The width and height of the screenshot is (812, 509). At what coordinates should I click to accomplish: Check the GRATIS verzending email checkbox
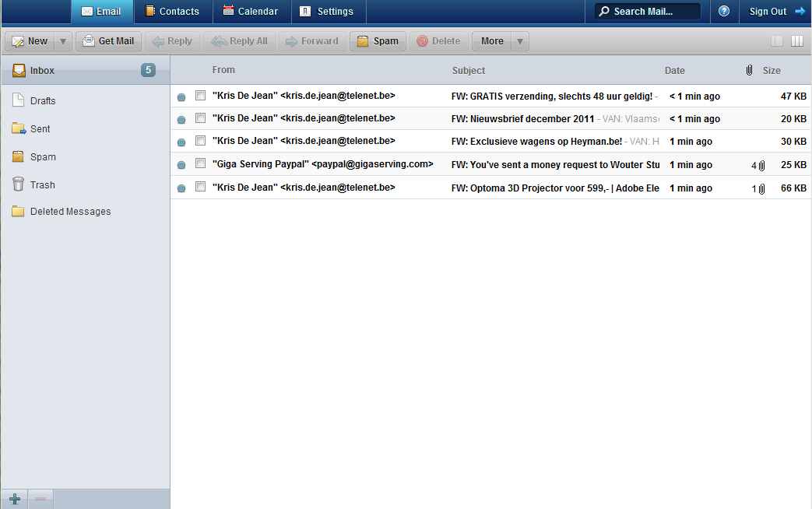tap(201, 96)
